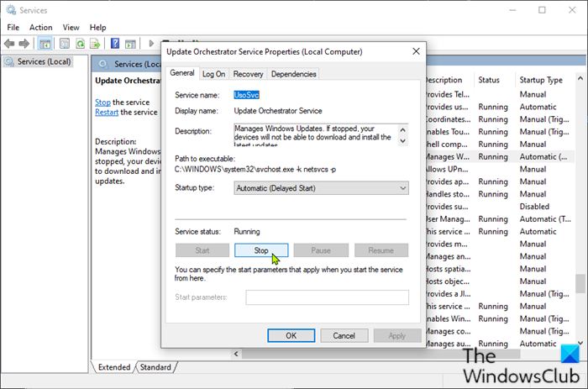Select the 'Manages co...' service row

[499, 331]
